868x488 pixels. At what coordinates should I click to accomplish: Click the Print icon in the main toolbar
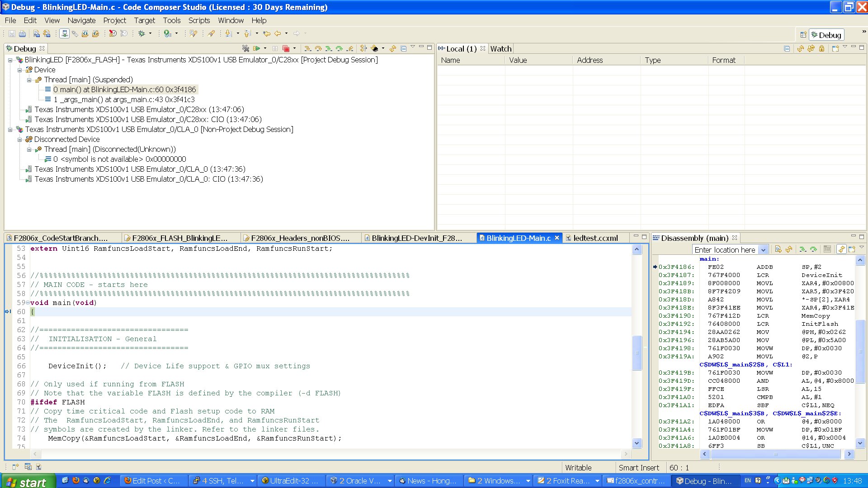(x=22, y=33)
